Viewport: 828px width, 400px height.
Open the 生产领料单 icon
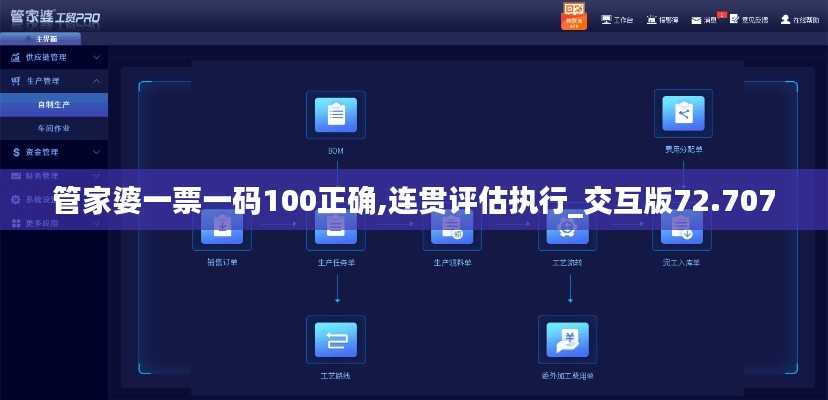452,230
